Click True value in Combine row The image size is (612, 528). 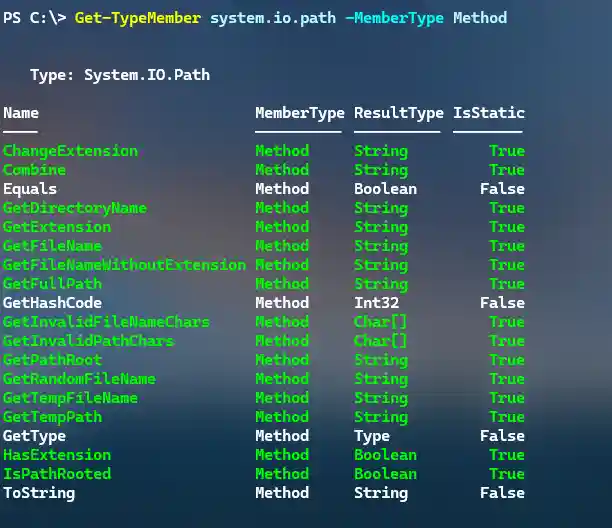(507, 170)
